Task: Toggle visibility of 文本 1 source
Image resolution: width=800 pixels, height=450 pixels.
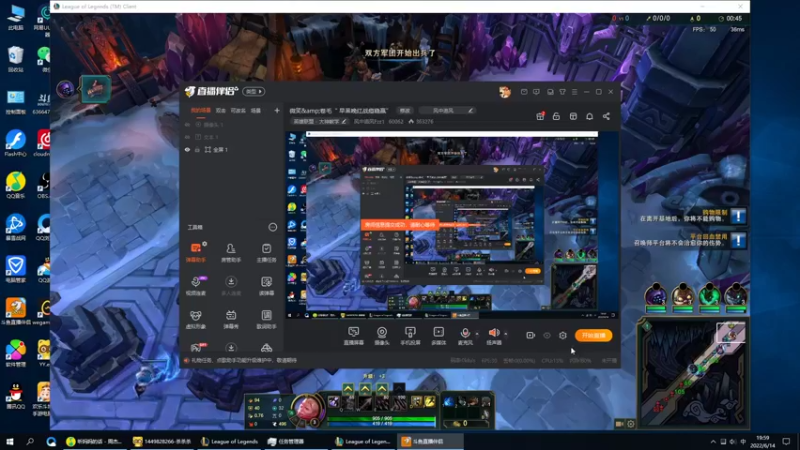Action: pyautogui.click(x=187, y=137)
